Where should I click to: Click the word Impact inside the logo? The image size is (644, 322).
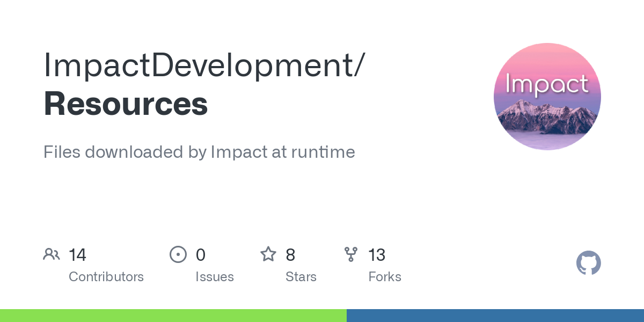point(547,84)
